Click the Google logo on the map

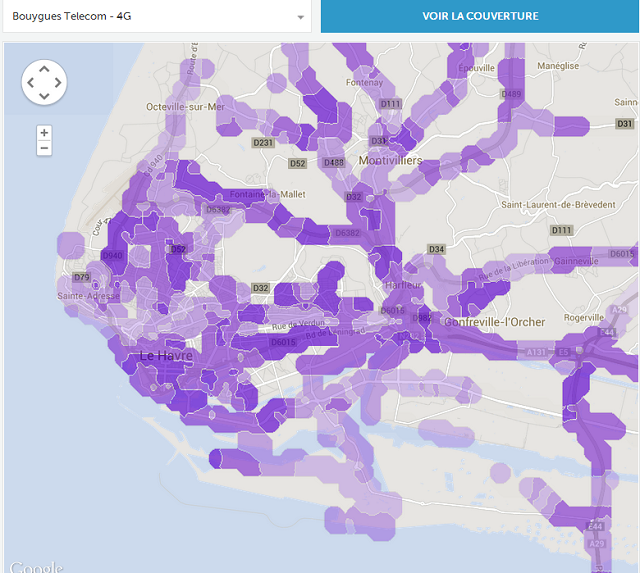[36, 565]
